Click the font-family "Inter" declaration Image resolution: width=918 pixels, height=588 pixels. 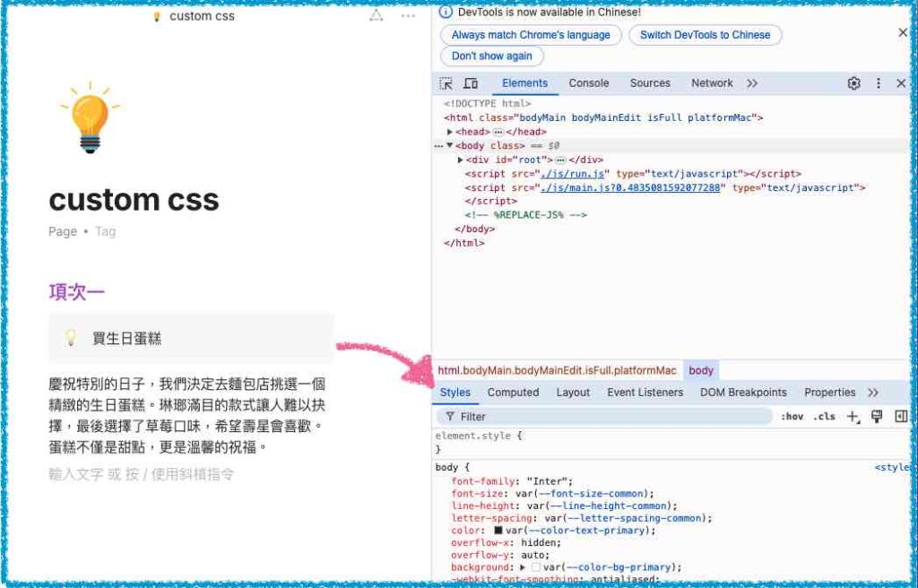tap(512, 481)
